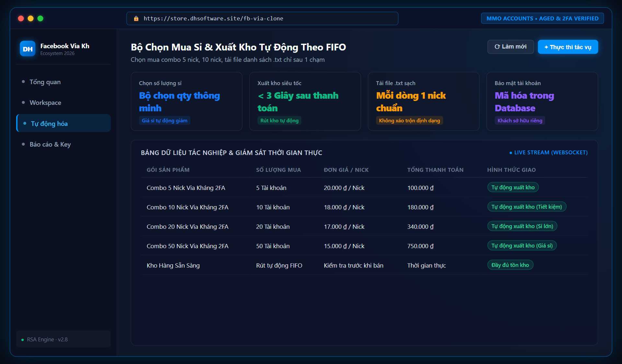Image resolution: width=622 pixels, height=364 pixels.
Task: Click the TỔNG THANH TOÁN column header
Action: coord(435,170)
